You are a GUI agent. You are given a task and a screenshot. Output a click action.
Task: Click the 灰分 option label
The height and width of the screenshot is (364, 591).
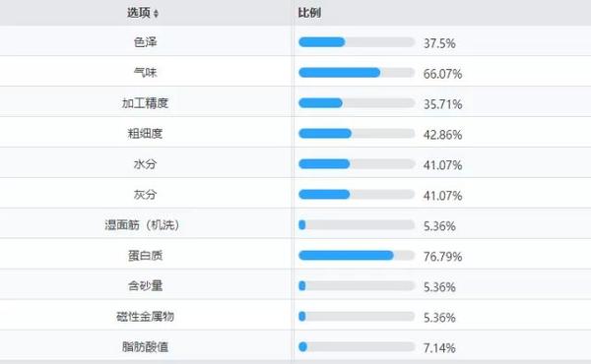pyautogui.click(x=145, y=195)
